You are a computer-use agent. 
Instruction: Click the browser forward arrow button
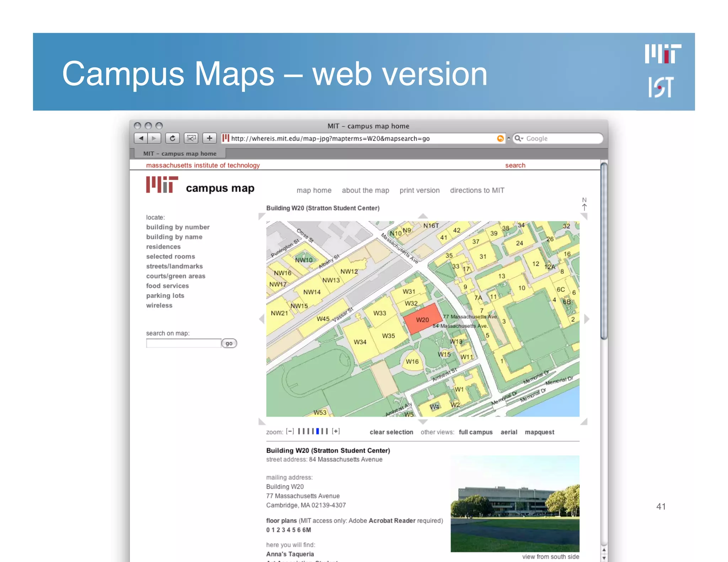(154, 138)
